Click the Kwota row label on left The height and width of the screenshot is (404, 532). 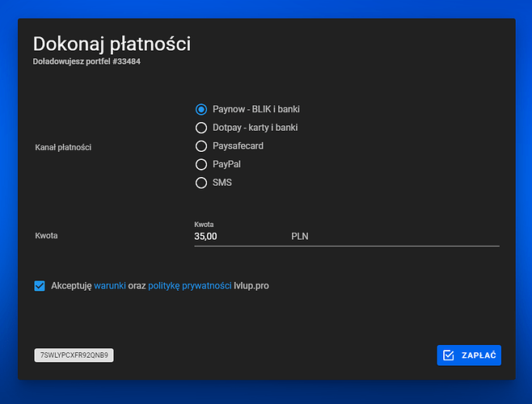[x=46, y=236]
